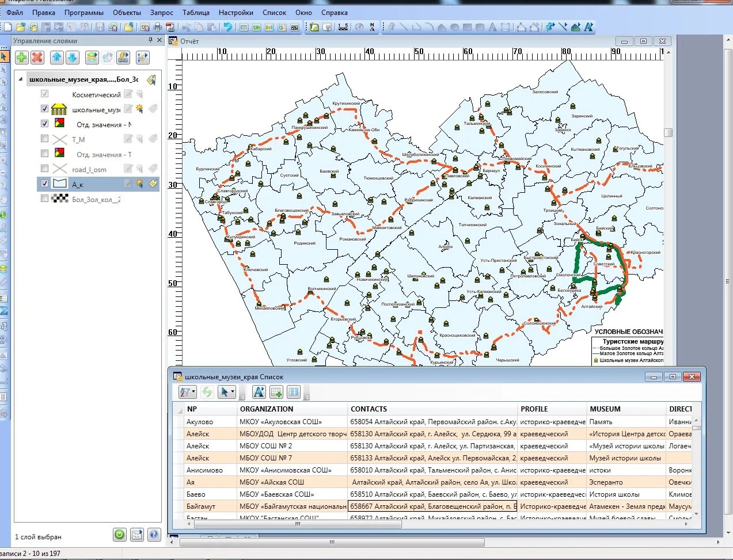Image resolution: width=733 pixels, height=560 pixels.
Task: Open the Запрос menu
Action: pyautogui.click(x=162, y=12)
